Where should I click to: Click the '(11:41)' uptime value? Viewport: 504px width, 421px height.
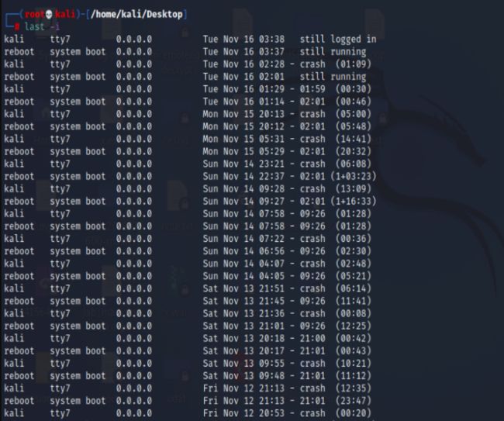[354, 302]
